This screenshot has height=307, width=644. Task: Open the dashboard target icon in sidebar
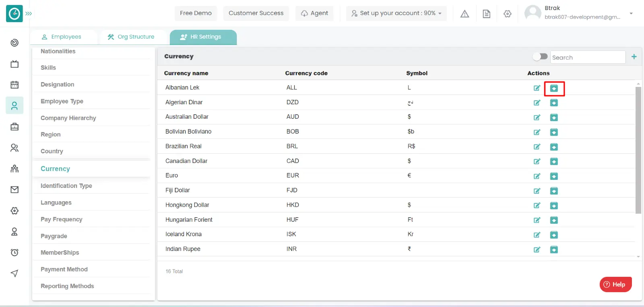pyautogui.click(x=14, y=43)
